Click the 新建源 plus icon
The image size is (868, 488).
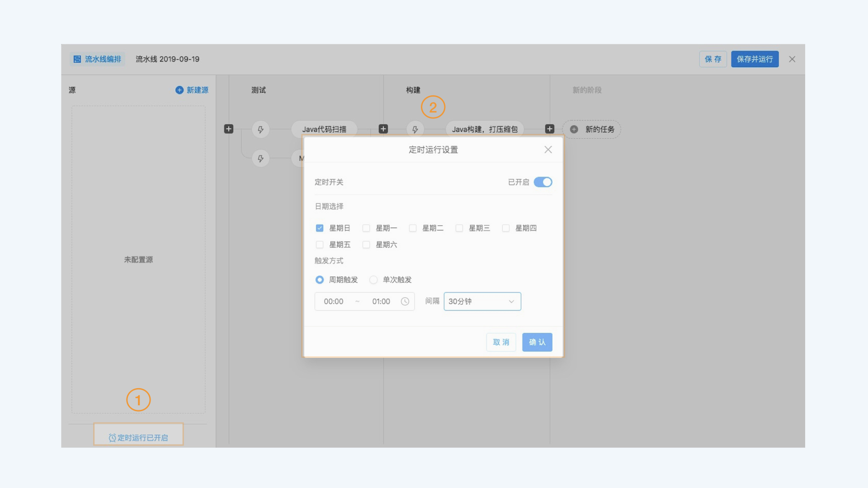click(179, 90)
